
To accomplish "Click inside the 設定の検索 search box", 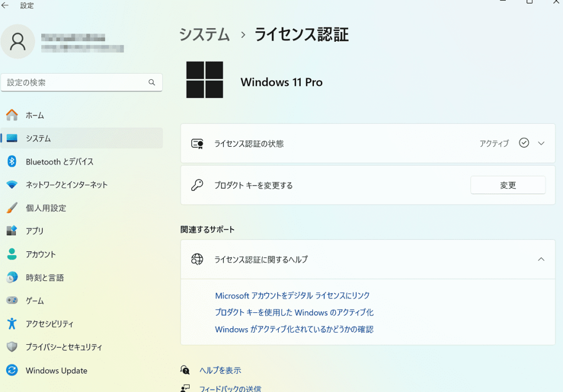I will pyautogui.click(x=81, y=82).
